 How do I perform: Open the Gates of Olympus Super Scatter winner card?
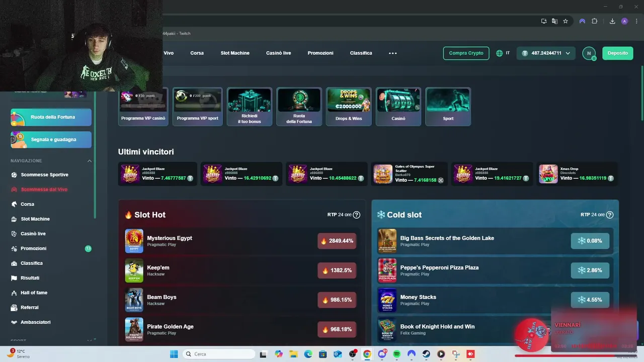tap(409, 174)
